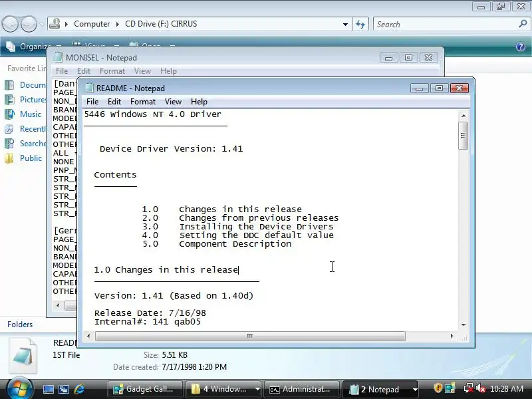Open File menu in README Notepad

92,102
